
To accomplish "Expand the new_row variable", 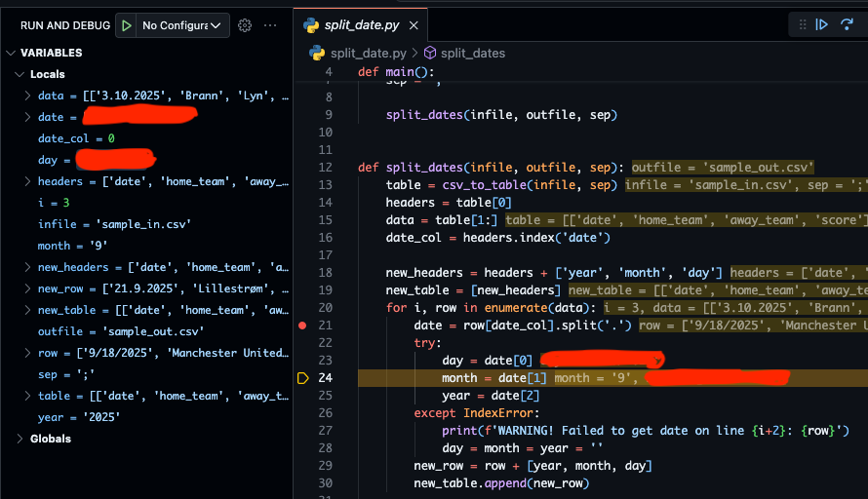I will (27, 288).
